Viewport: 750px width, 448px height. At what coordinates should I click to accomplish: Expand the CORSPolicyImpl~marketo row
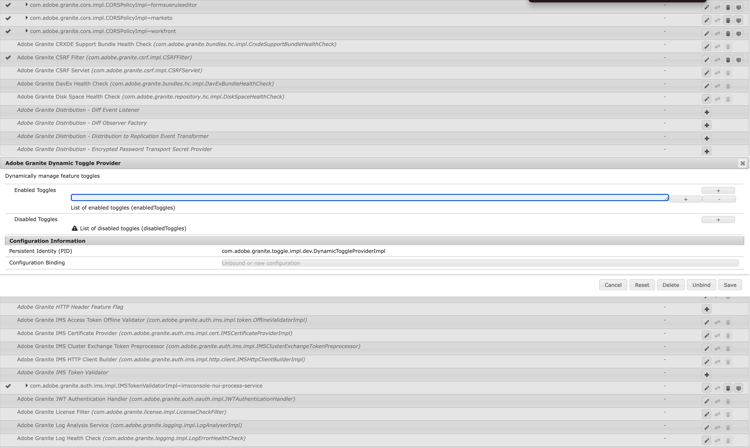coord(26,18)
